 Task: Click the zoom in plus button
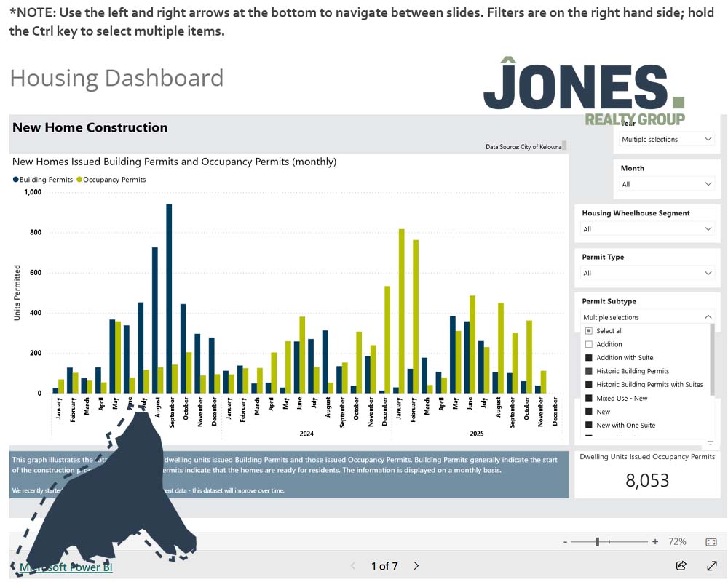(655, 542)
